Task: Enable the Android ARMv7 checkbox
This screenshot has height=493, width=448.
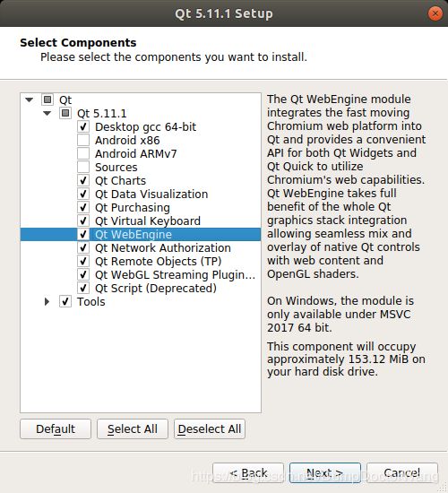Action: (83, 154)
